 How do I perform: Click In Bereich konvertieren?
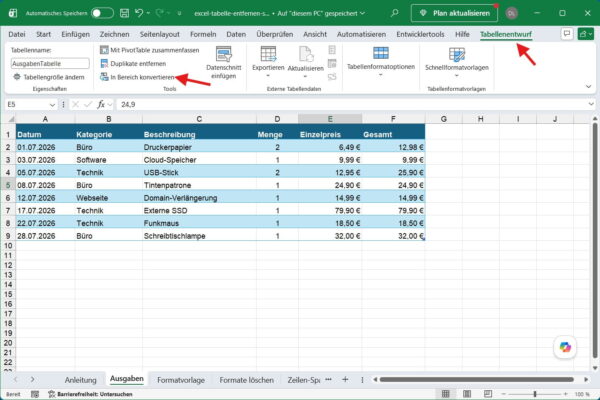tap(137, 77)
